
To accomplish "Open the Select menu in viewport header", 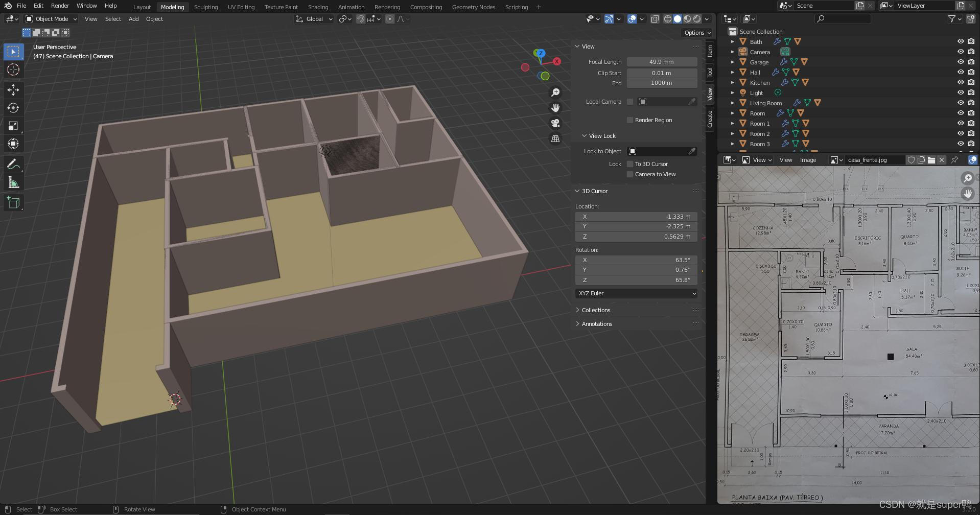I will click(113, 19).
